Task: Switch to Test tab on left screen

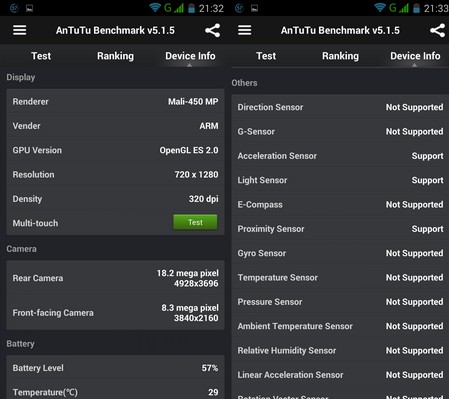Action: tap(41, 56)
